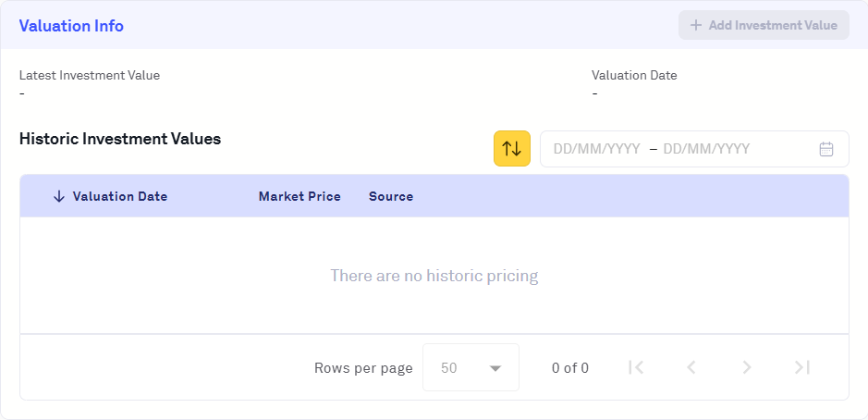Click the Latest Investment Value label
Screen dimensions: 868x420
click(90, 75)
